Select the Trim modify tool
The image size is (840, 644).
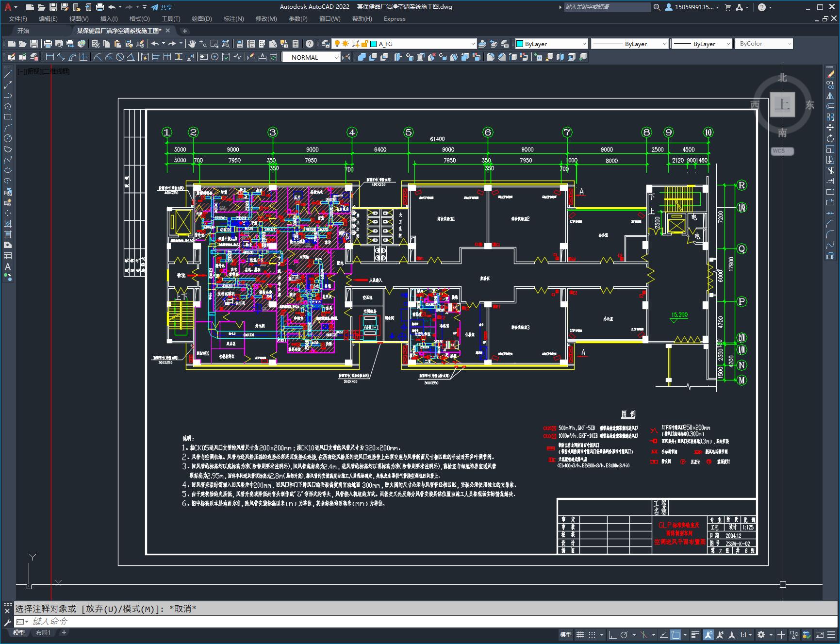point(830,170)
